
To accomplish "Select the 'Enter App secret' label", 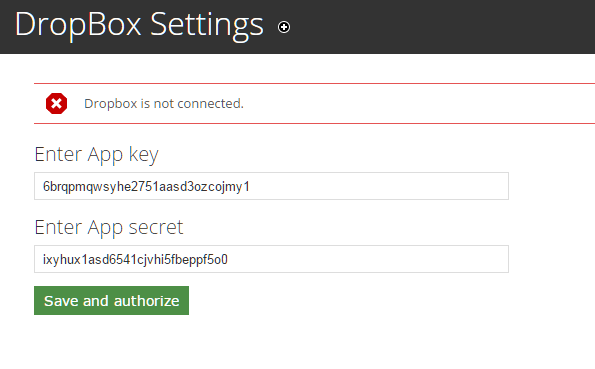I will coord(109,227).
